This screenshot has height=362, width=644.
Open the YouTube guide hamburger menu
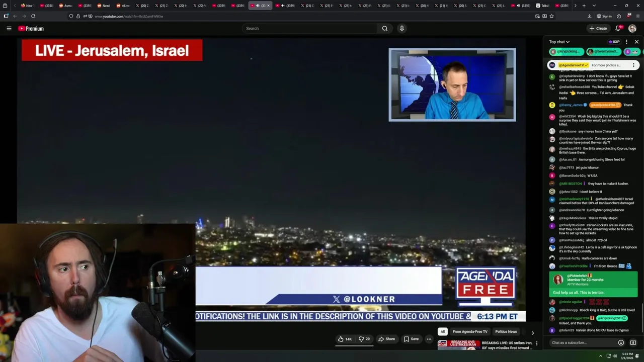pos(9,29)
